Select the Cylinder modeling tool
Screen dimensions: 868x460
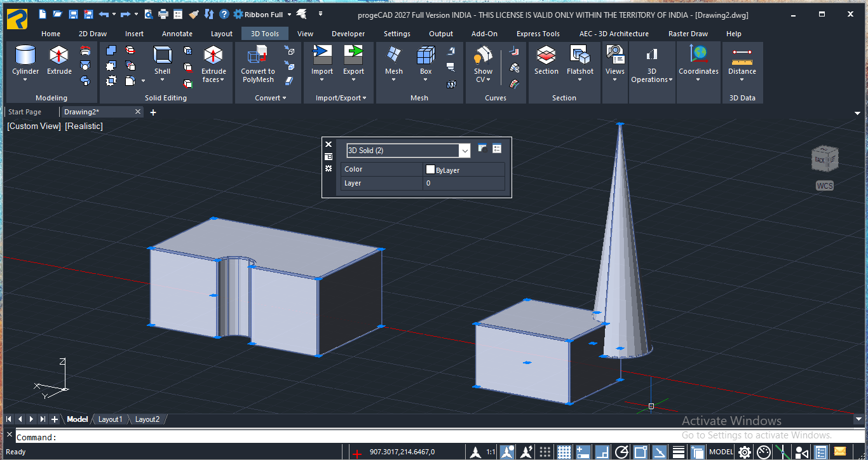pos(25,60)
